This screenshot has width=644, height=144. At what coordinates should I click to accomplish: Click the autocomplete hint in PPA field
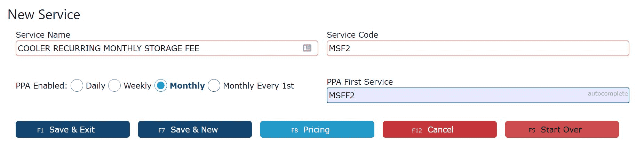pos(608,93)
